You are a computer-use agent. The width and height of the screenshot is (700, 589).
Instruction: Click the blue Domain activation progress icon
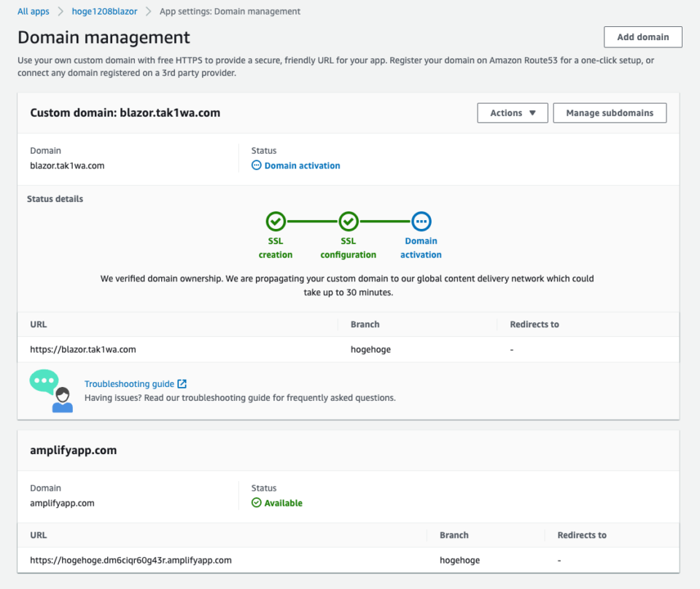click(x=421, y=221)
